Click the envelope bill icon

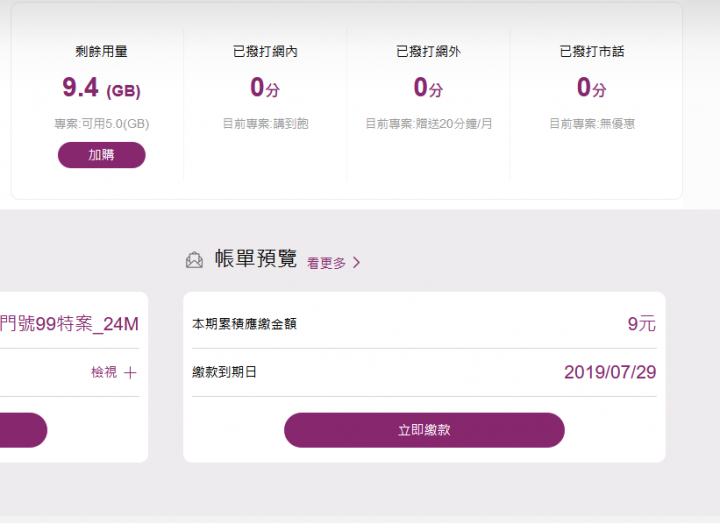pos(194,260)
